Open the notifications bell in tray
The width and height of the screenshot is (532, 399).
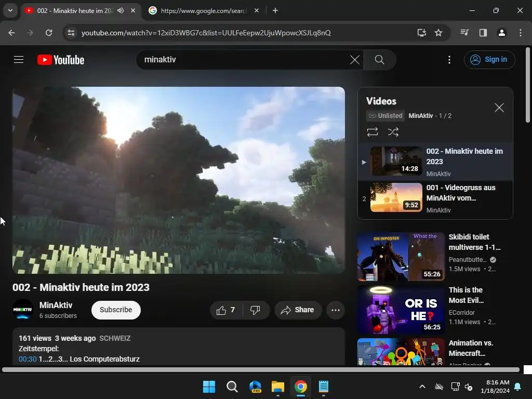518,387
